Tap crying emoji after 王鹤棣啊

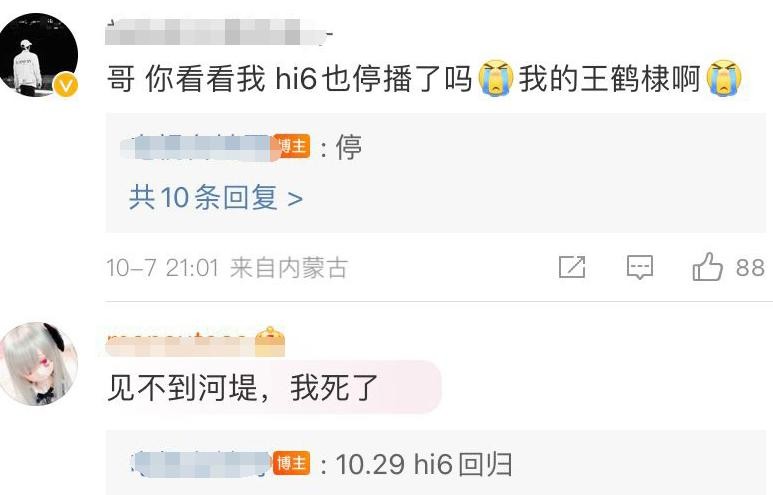tap(723, 78)
